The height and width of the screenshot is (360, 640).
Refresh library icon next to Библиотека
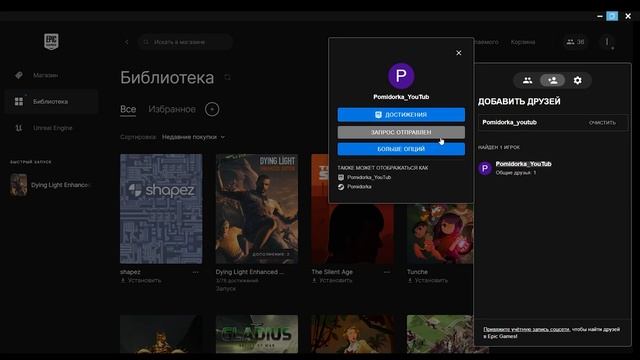coord(227,77)
